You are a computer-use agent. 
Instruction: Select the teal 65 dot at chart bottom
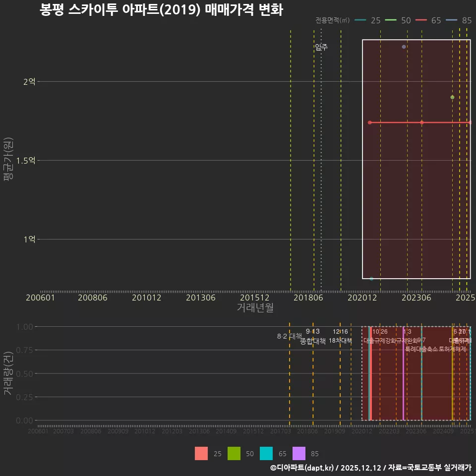pyautogui.click(x=370, y=278)
